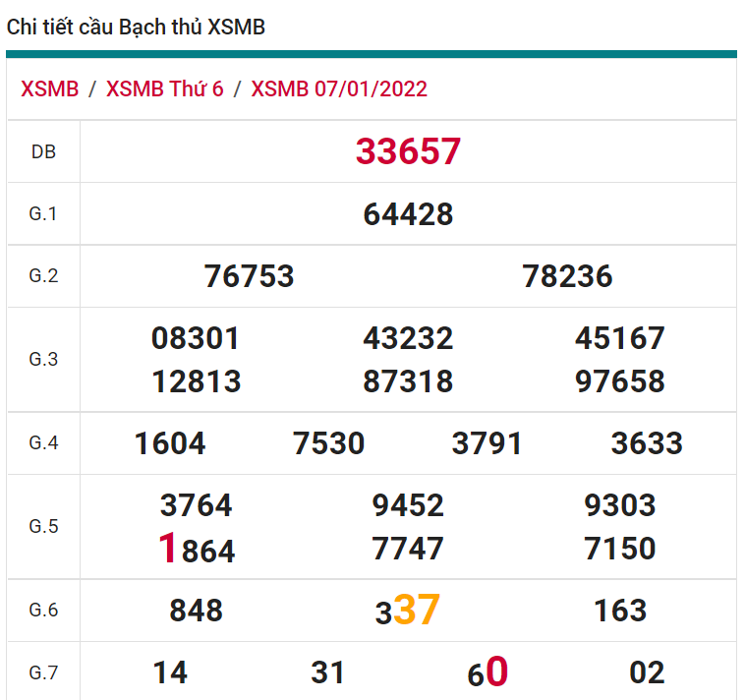Click the XSMB 07/01/2022 breadcrumb link

(x=339, y=89)
